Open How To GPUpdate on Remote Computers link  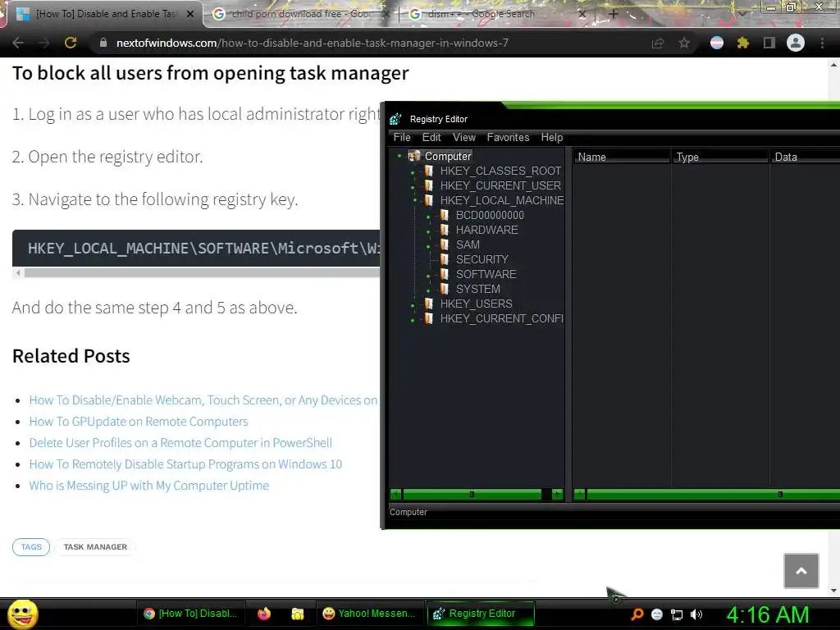[138, 422]
